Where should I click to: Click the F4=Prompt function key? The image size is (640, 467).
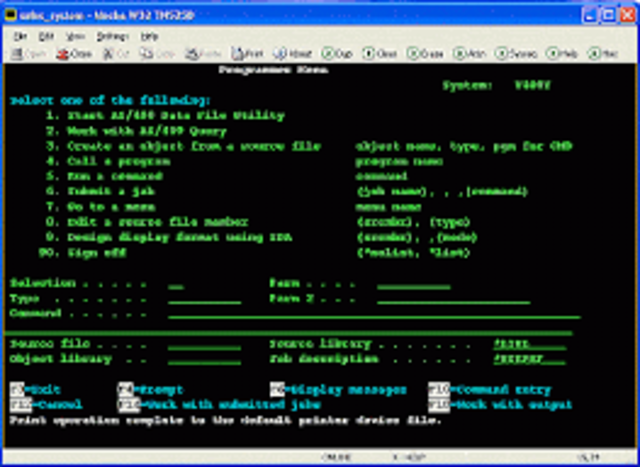(150, 390)
